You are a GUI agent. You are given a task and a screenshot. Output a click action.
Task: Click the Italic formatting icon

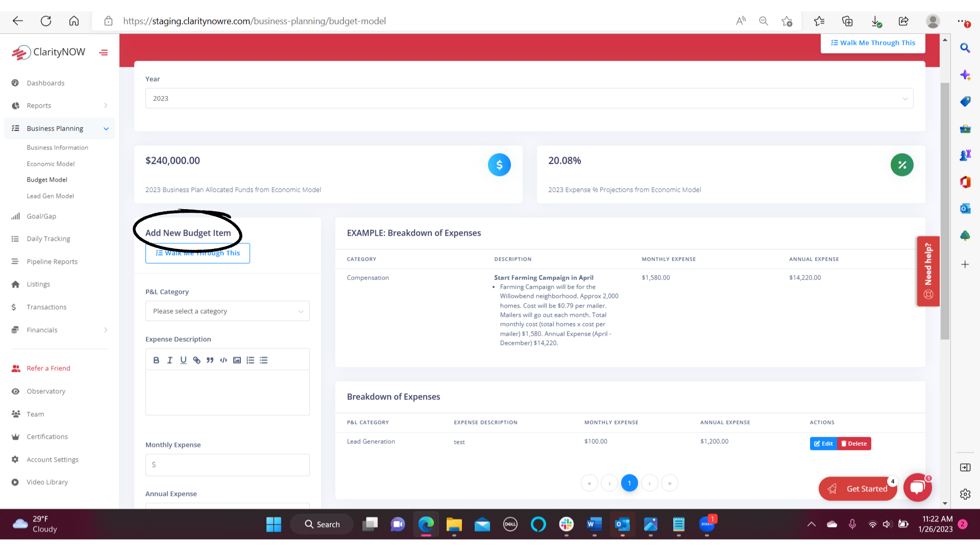pos(169,360)
